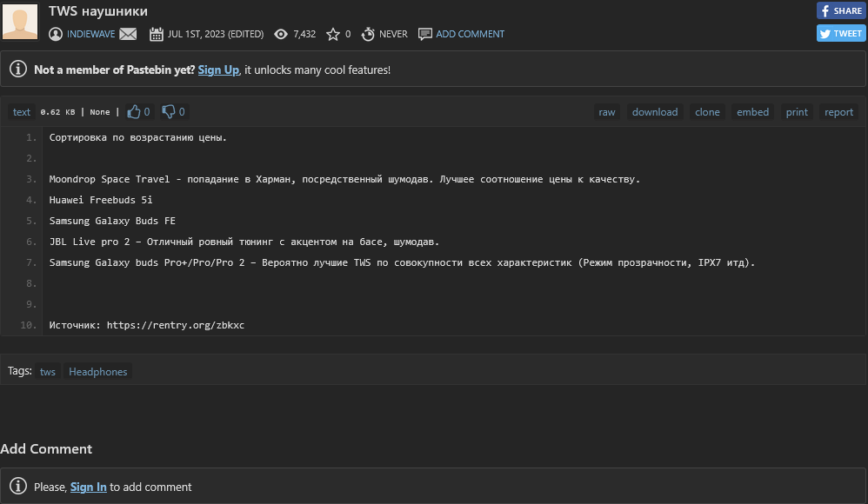Follow the Sign Up link
The image size is (868, 504).
(x=218, y=70)
